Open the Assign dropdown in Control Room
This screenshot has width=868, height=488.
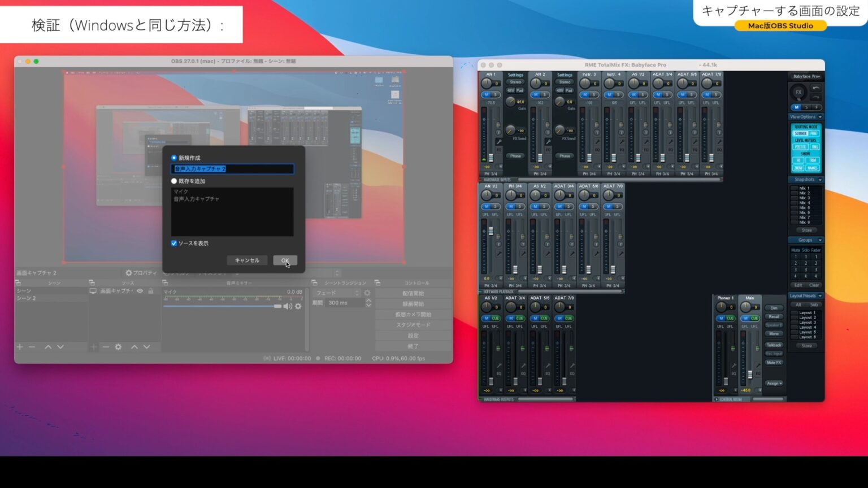pos(774,384)
